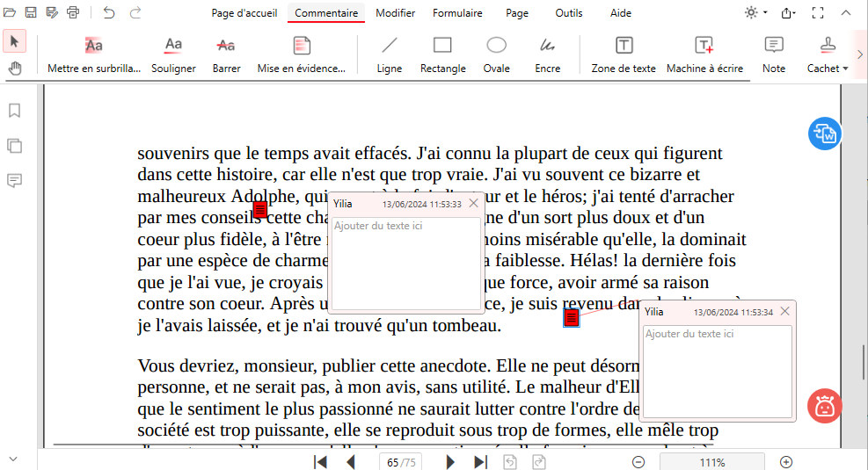Go to the next page
This screenshot has width=868, height=470.
tap(450, 462)
